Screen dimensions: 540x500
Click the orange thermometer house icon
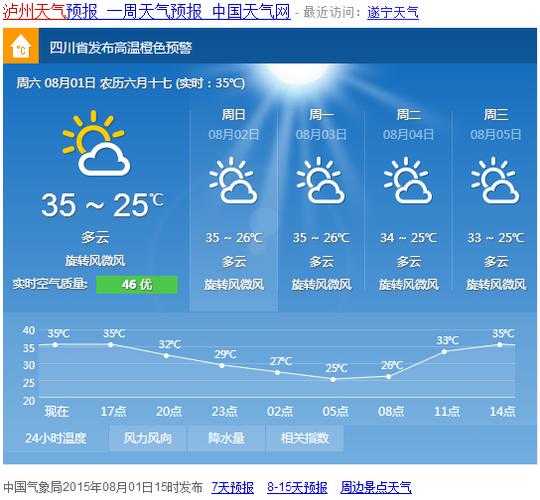(x=21, y=46)
